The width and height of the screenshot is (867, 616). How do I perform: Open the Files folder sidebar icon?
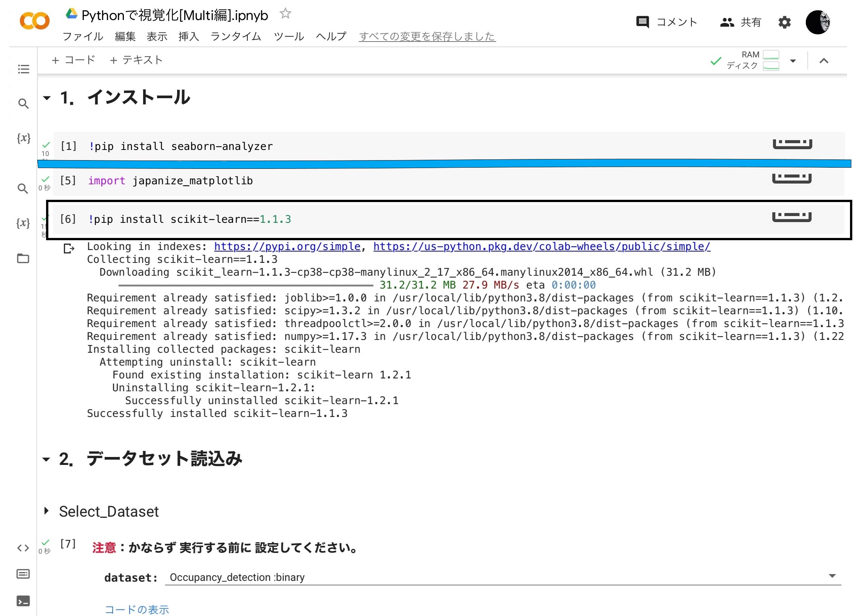point(23,258)
